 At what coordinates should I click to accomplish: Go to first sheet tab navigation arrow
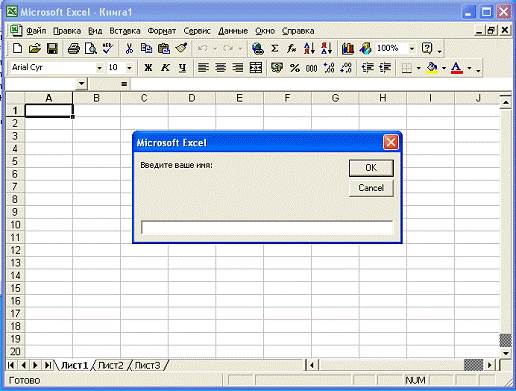click(x=11, y=365)
